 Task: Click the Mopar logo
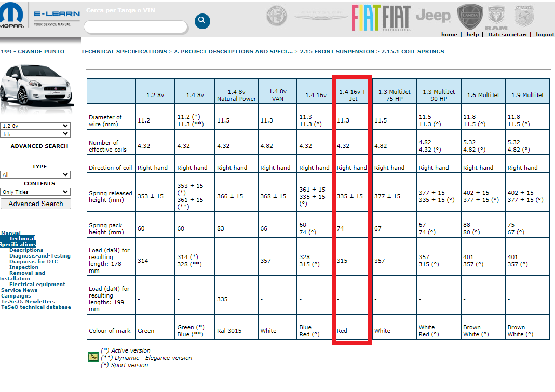tap(12, 15)
